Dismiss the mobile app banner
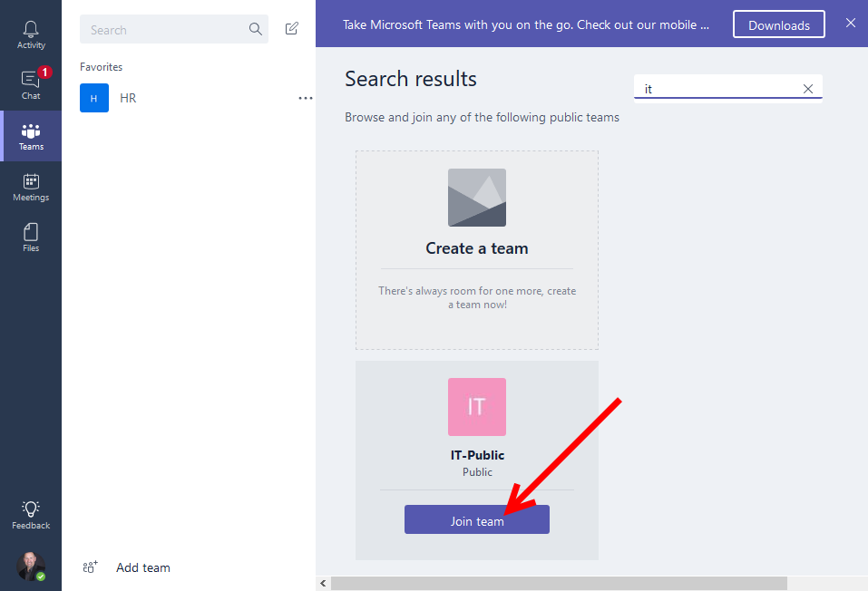 [850, 24]
